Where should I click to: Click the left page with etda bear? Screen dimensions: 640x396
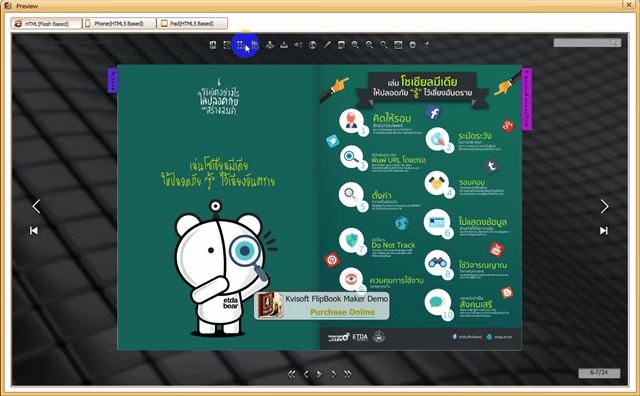click(x=218, y=207)
